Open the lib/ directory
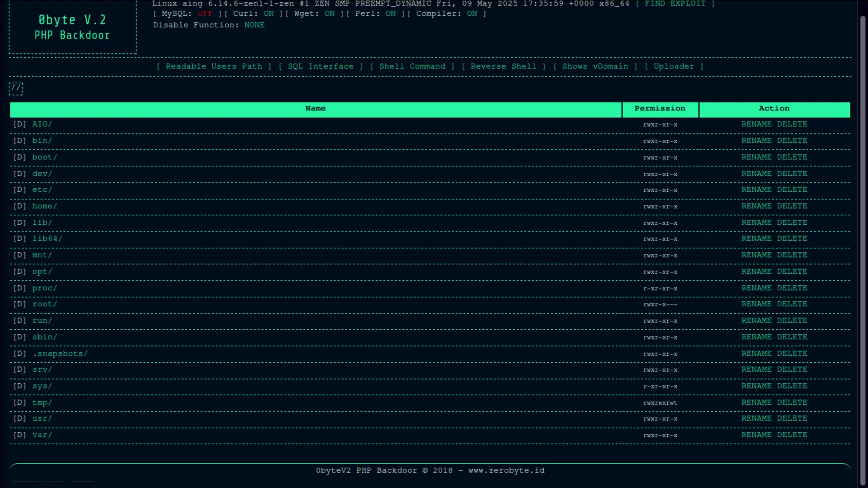The image size is (868, 488). (x=42, y=223)
